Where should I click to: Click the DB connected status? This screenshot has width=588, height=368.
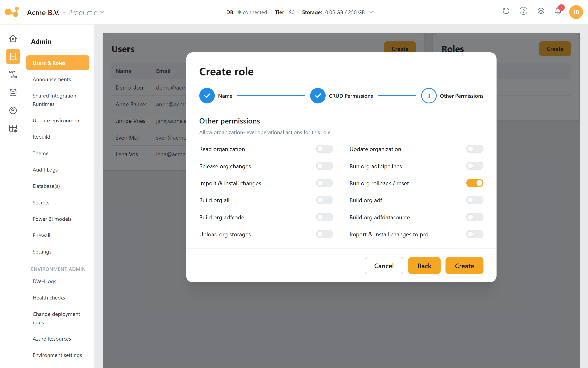(246, 12)
